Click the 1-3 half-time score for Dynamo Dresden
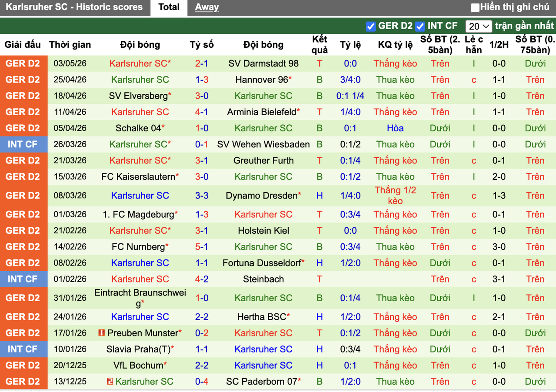 coord(499,196)
